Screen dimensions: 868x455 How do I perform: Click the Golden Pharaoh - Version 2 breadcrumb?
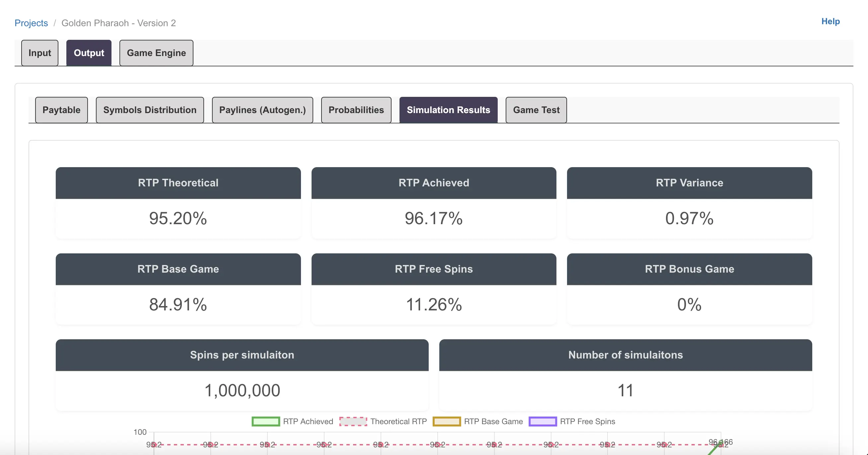point(118,23)
